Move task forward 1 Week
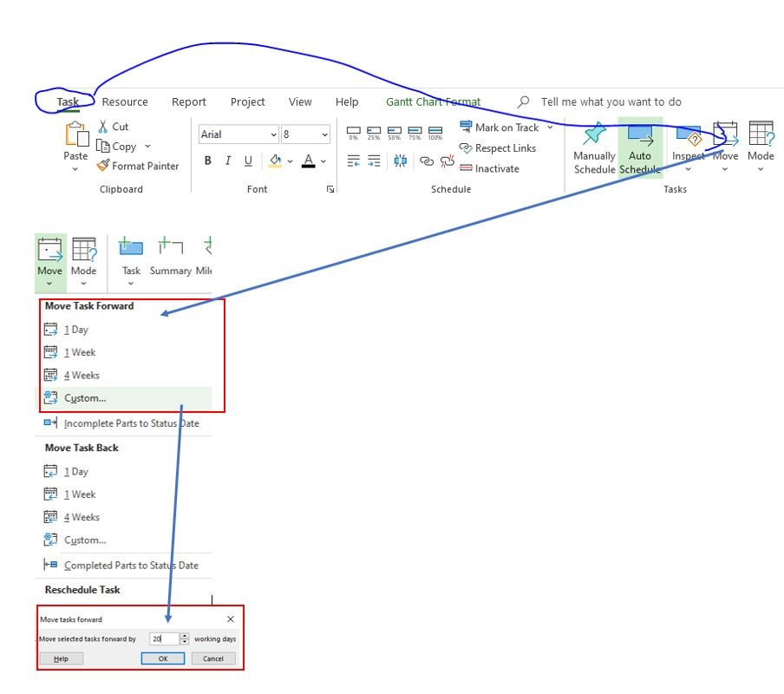The width and height of the screenshot is (784, 694). click(x=125, y=352)
